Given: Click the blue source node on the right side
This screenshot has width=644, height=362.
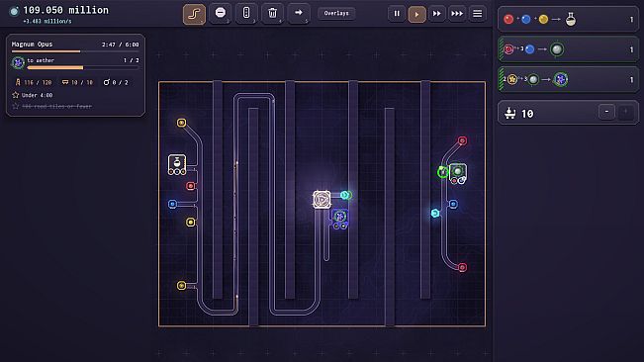Looking at the screenshot, I should click(453, 204).
